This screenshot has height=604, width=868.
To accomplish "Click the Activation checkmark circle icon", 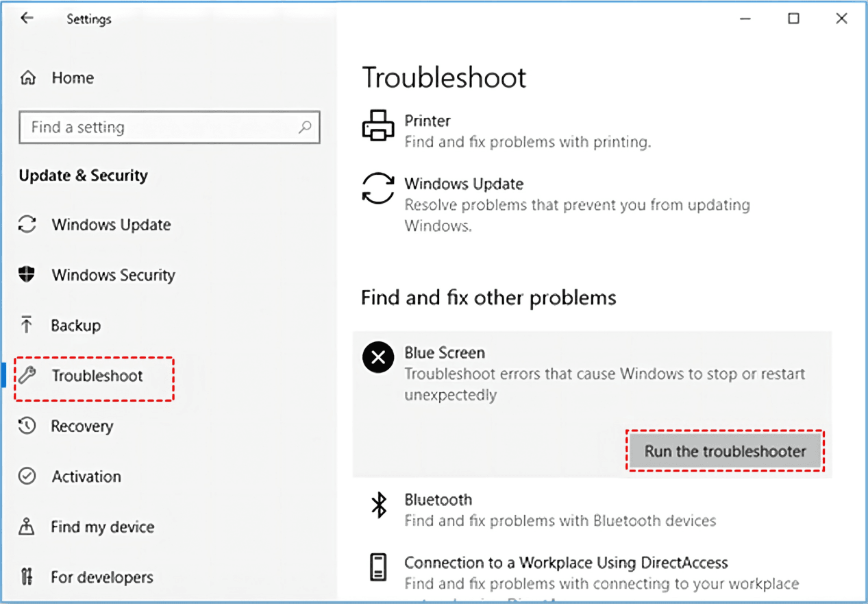I will pos(27,476).
